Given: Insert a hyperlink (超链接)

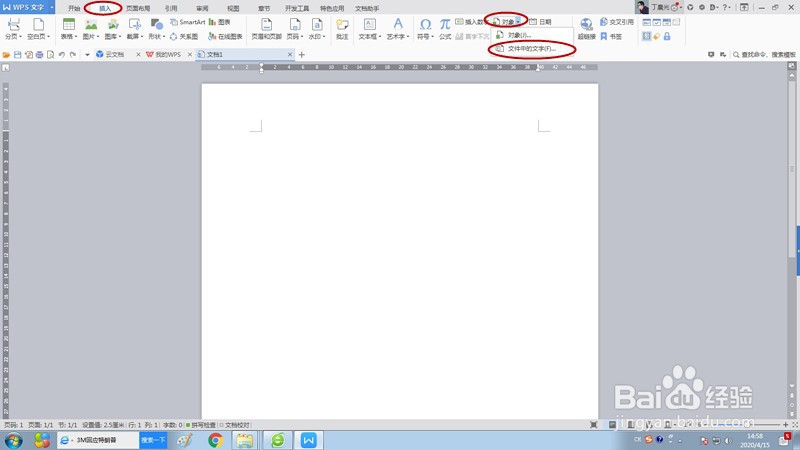Looking at the screenshot, I should (586, 29).
